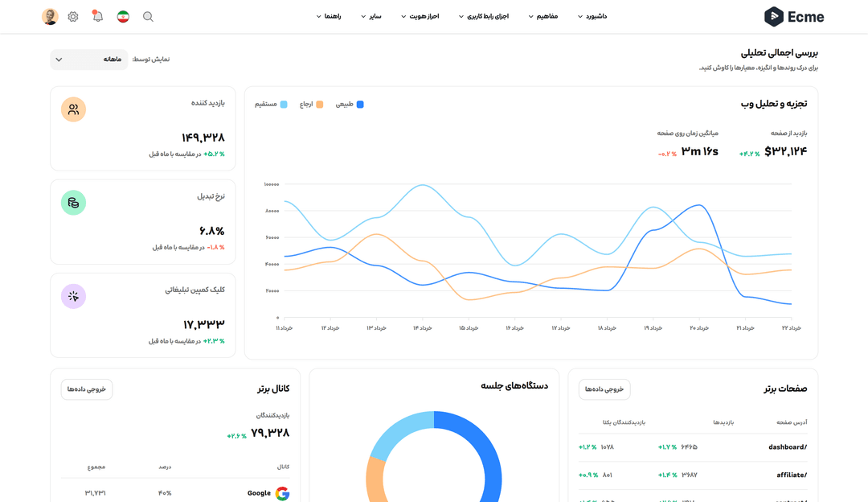Click the coins icon on نرخ تبدیل card
Image resolution: width=868 pixels, height=502 pixels.
73,203
